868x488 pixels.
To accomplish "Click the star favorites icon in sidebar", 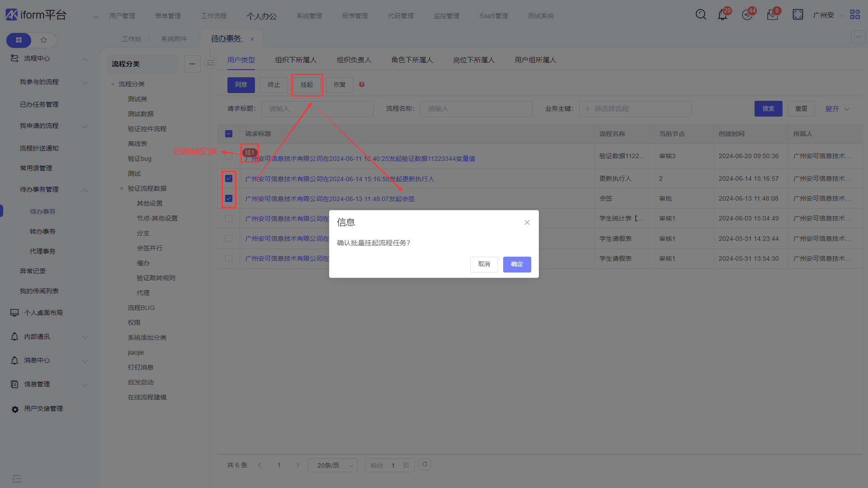I will 44,40.
